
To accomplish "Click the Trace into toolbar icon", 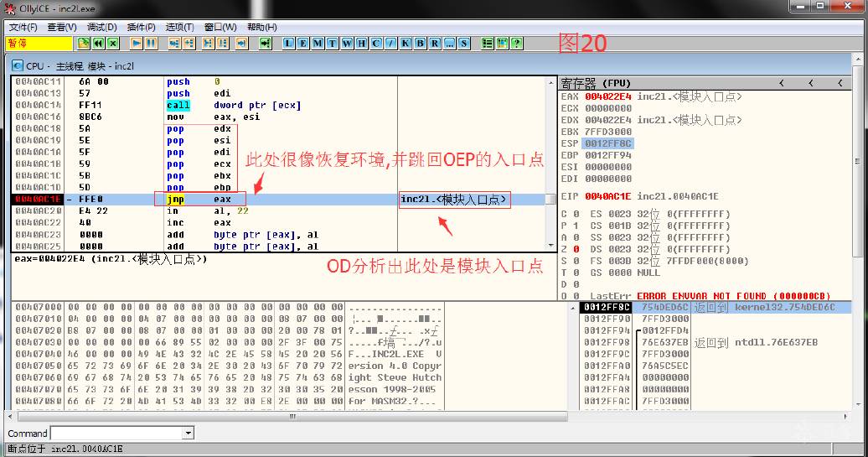I will pos(208,44).
